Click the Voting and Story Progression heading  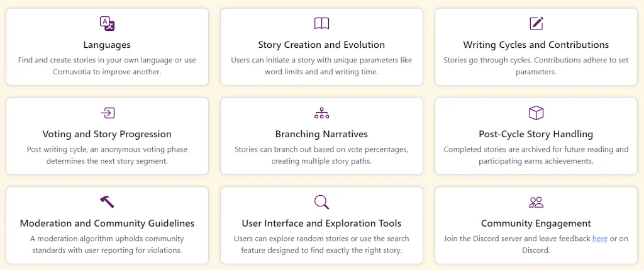[107, 134]
